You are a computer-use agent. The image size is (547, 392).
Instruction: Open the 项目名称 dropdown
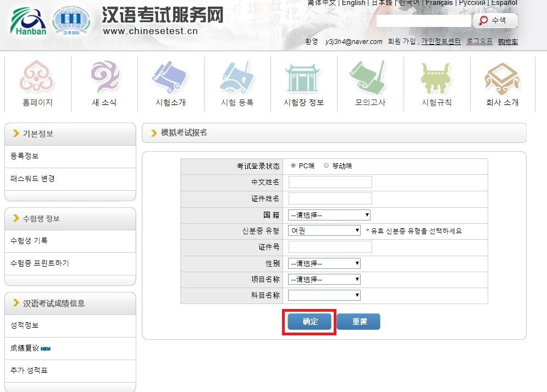coord(324,279)
